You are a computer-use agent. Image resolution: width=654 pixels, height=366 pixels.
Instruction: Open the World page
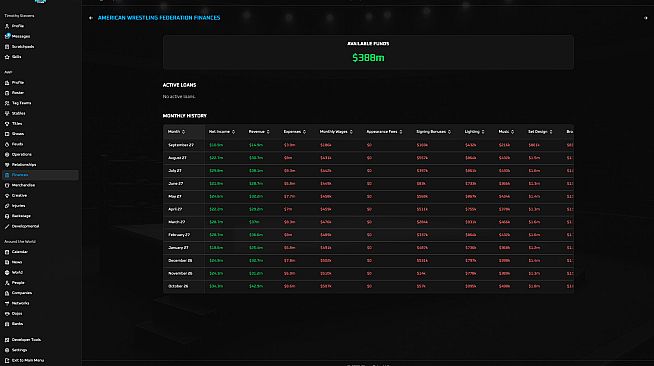pos(14,273)
